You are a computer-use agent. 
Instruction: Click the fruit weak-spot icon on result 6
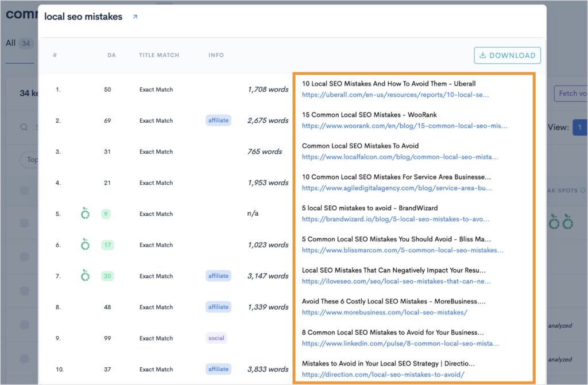point(85,244)
